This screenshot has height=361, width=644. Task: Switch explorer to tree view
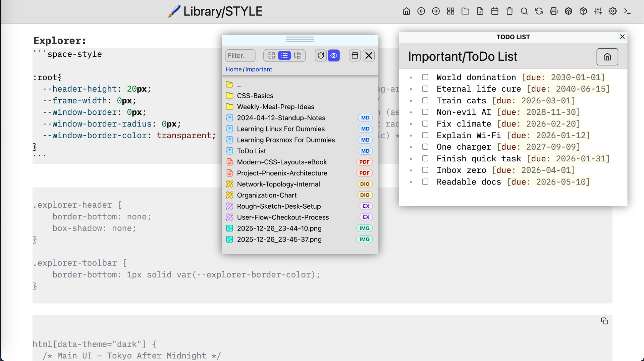[298, 56]
